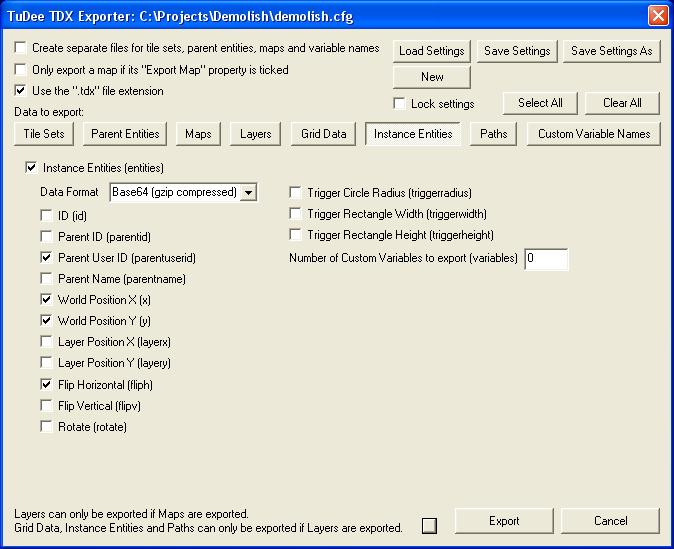Screen dimensions: 674x549
Task: Focus the custom variables number field
Action: [546, 259]
